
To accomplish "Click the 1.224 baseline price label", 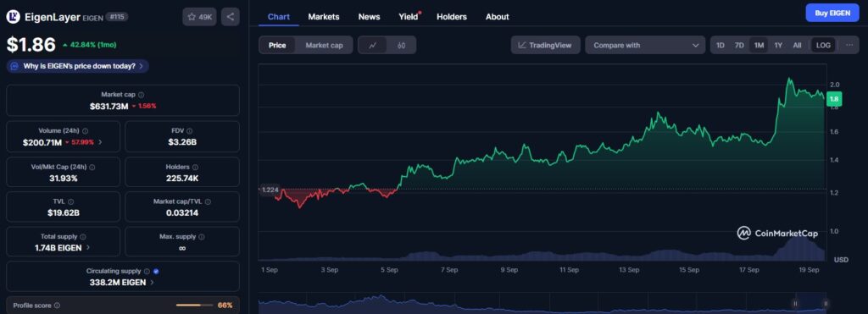I will (x=270, y=190).
